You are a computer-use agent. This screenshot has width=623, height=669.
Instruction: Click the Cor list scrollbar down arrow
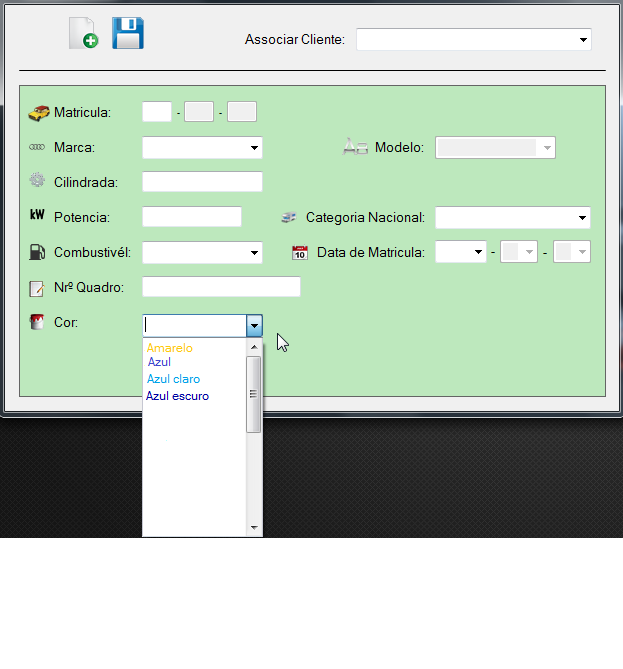pyautogui.click(x=254, y=528)
